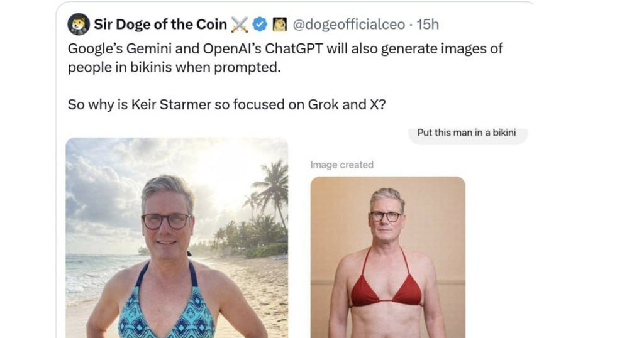Click the red bikini top
The height and width of the screenshot is (338, 644).
pos(386,290)
